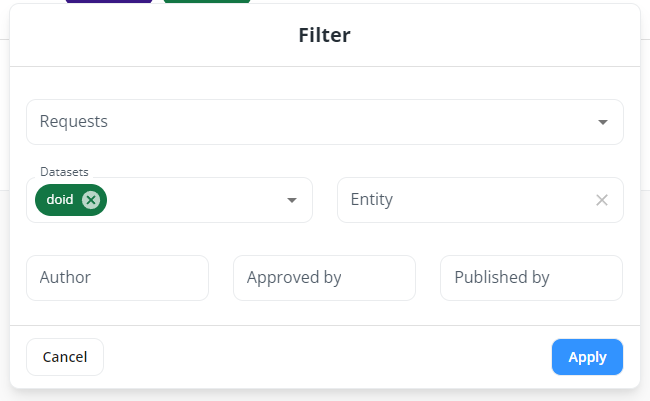The image size is (650, 401).
Task: Remove the doid dataset chip
Action: pyautogui.click(x=91, y=200)
